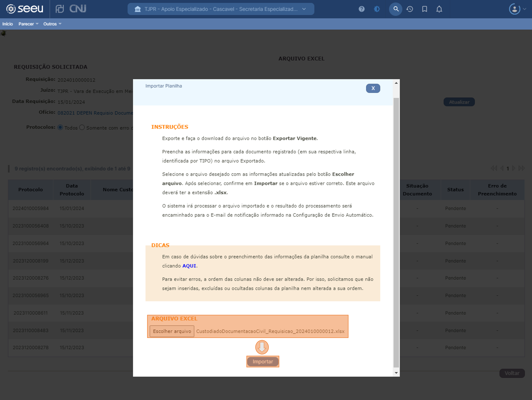
Task: Click the Importar Planilha dialog title
Action: click(x=163, y=86)
